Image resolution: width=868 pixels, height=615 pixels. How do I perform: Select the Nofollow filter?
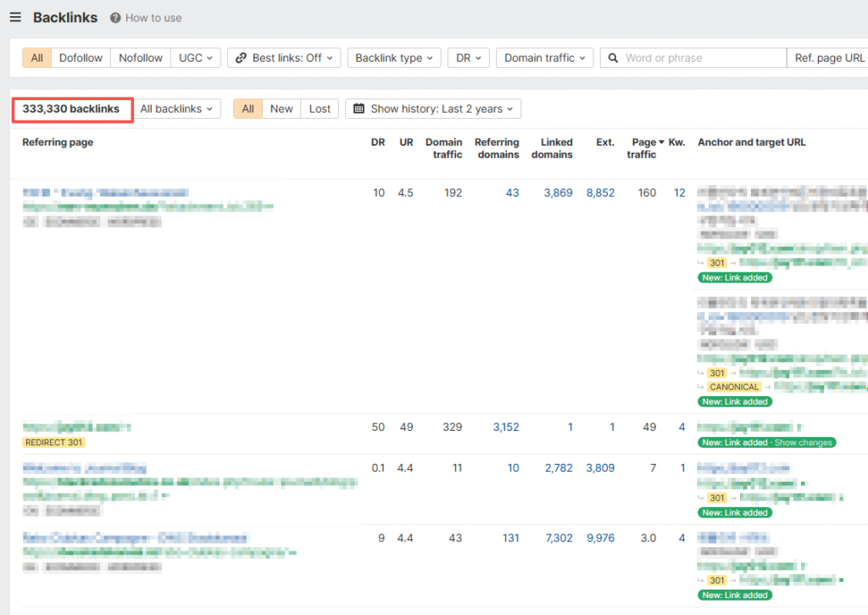click(141, 58)
